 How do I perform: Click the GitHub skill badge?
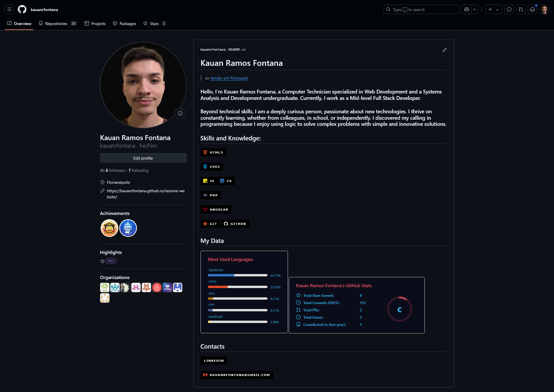(x=235, y=224)
